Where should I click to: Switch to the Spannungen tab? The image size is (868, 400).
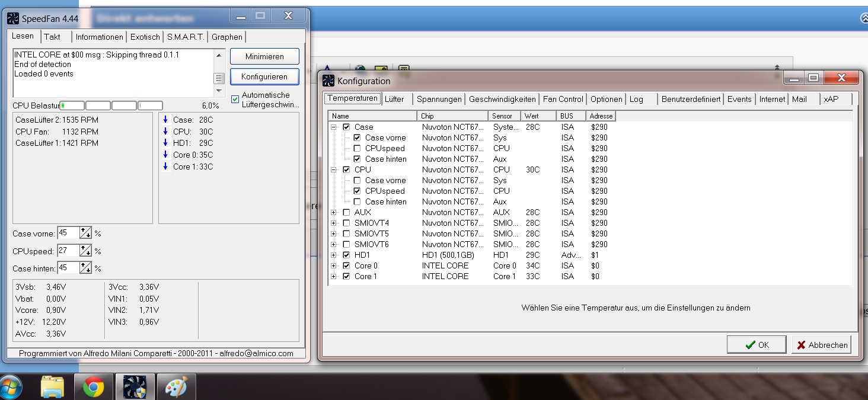click(439, 99)
